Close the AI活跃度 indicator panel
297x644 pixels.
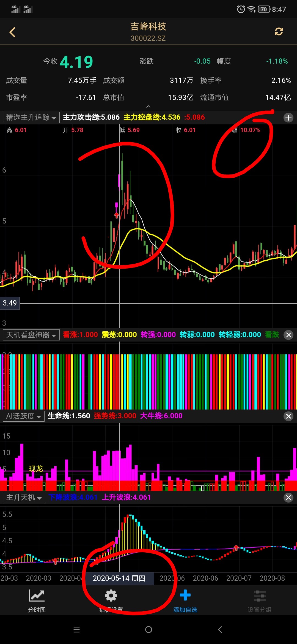(x=288, y=416)
